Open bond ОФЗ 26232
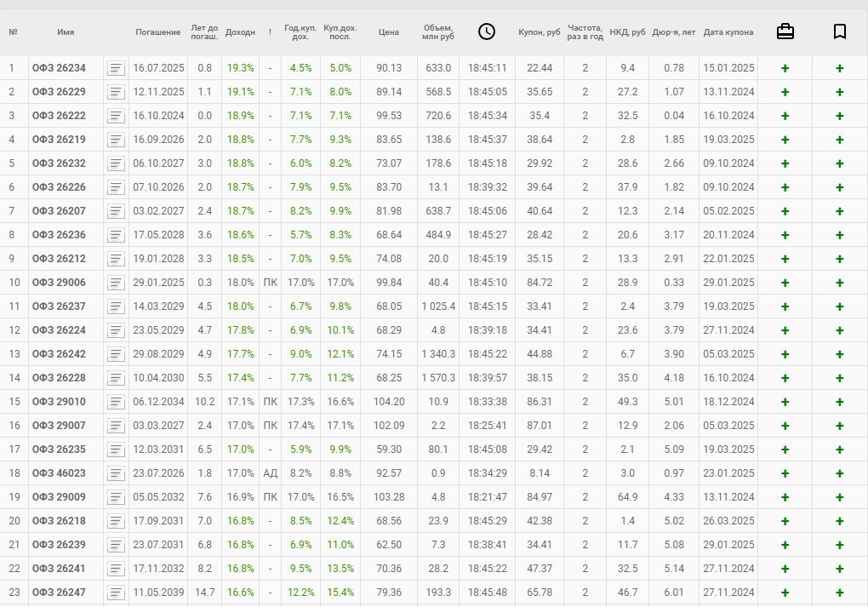 coord(59,163)
